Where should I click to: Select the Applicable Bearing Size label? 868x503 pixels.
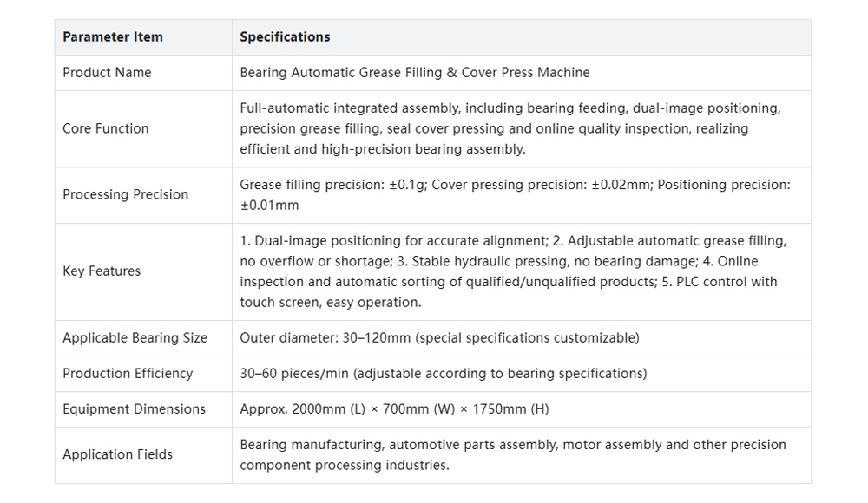click(x=135, y=338)
